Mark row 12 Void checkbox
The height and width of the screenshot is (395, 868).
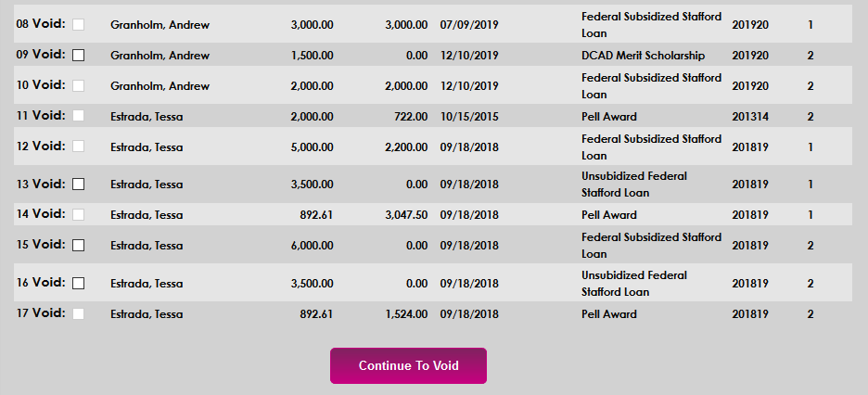79,147
